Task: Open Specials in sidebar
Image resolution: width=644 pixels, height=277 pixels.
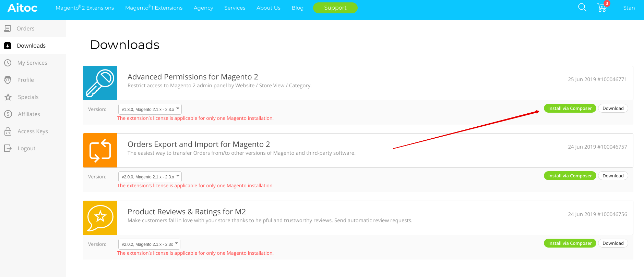Action: [x=33, y=97]
